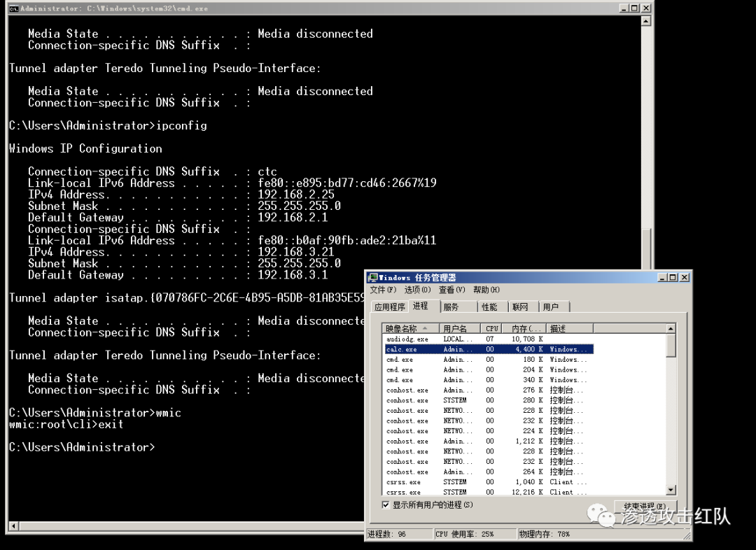Close the Windows 任务管理器 window
The height and width of the screenshot is (550, 756).
click(x=685, y=278)
